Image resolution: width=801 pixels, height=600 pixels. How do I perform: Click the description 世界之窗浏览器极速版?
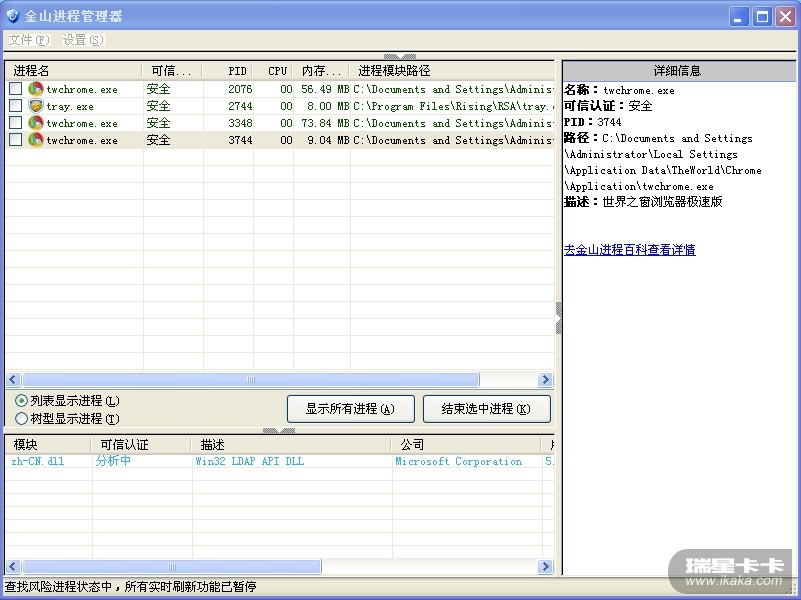(x=662, y=202)
